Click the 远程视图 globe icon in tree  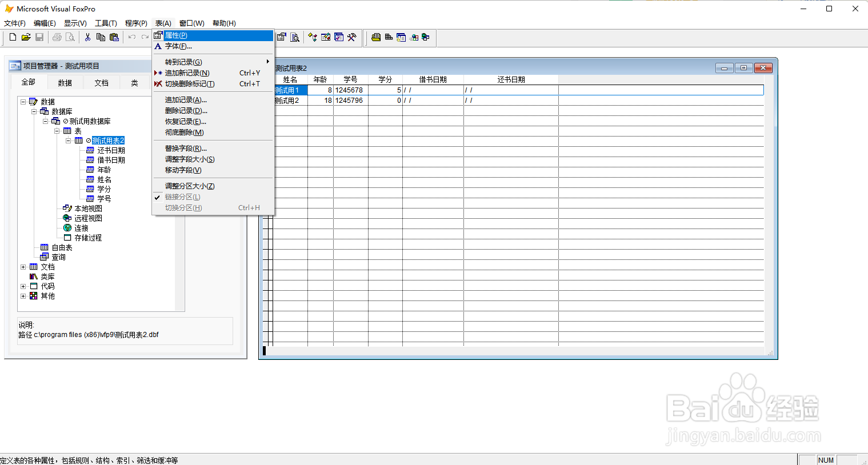pos(67,218)
